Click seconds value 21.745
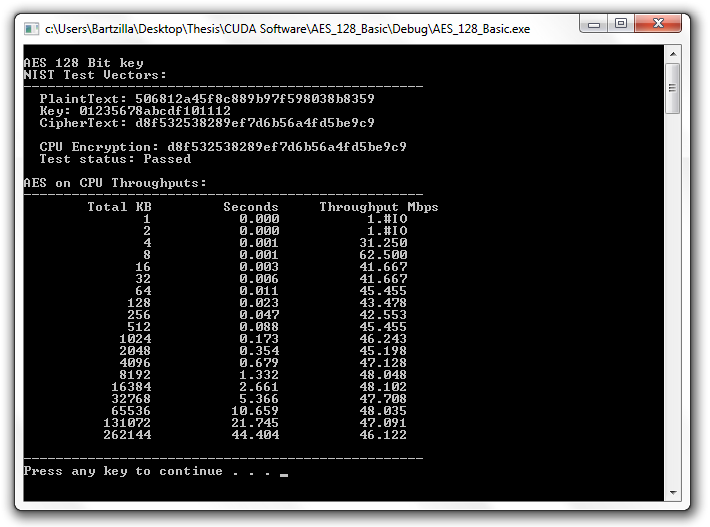Viewport: 710px width, 527px height. click(255, 423)
